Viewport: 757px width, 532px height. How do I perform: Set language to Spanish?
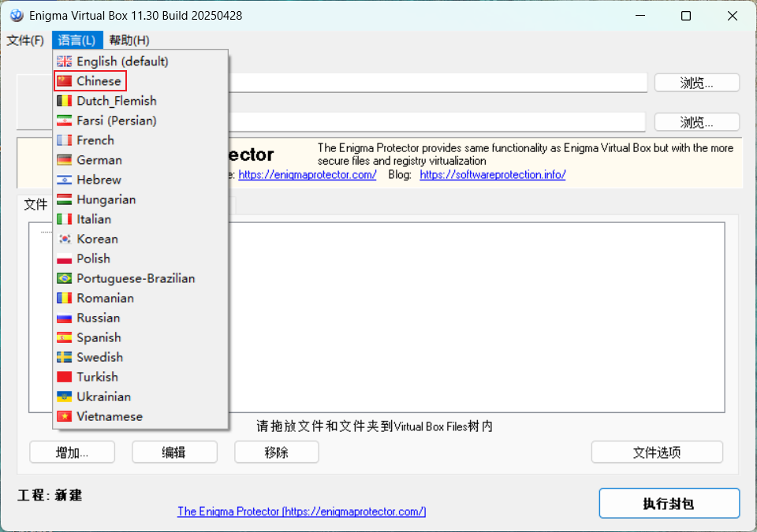click(x=140, y=337)
